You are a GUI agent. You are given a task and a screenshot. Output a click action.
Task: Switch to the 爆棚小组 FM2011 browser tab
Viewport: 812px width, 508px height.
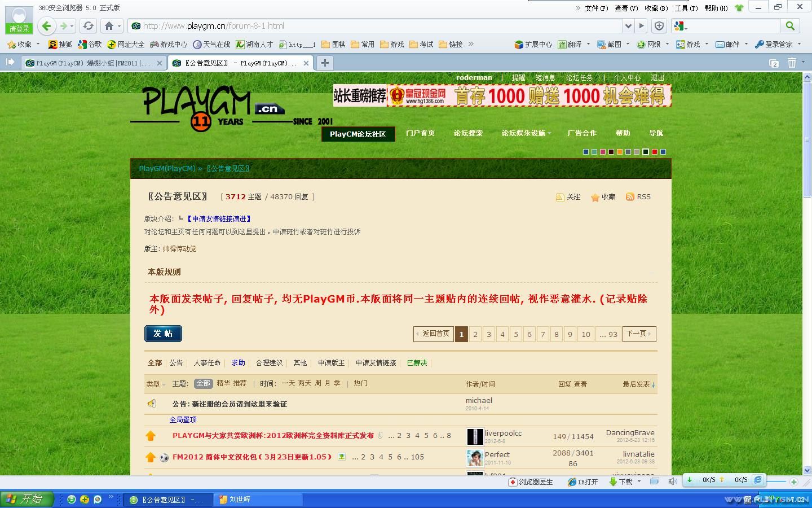94,63
